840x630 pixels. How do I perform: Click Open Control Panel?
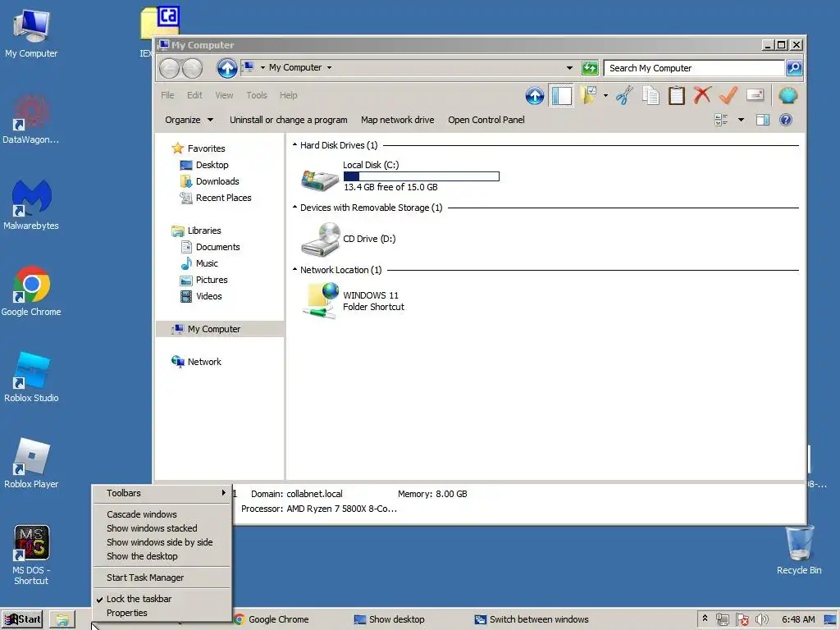pyautogui.click(x=486, y=120)
